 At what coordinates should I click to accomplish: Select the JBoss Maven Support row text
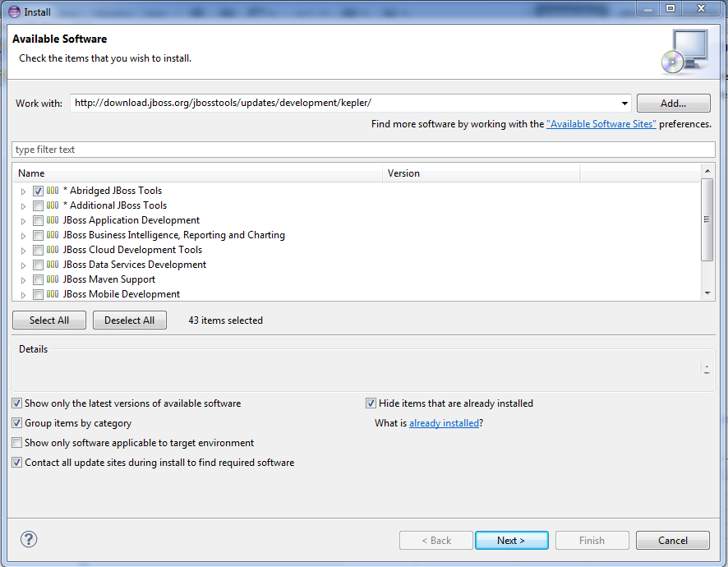[109, 279]
